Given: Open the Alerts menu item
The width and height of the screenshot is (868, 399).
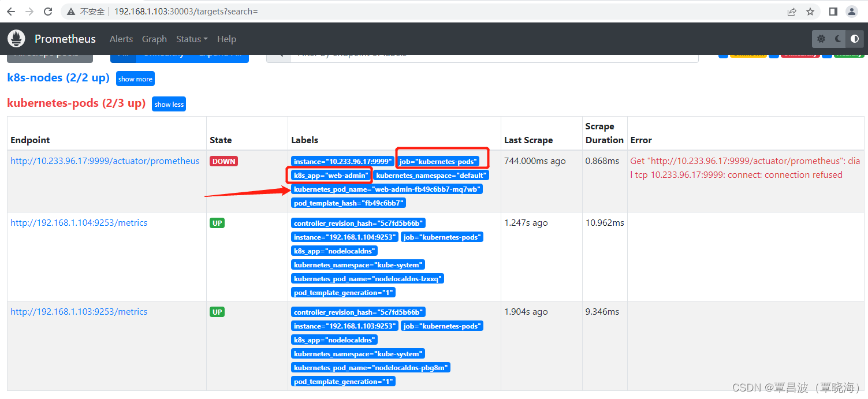Looking at the screenshot, I should point(121,39).
